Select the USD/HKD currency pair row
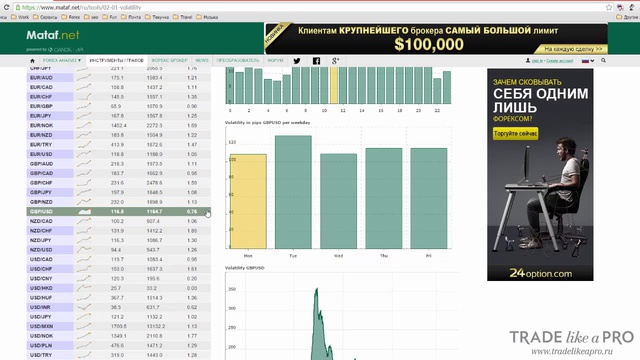This screenshot has width=640, height=360. tap(119, 288)
